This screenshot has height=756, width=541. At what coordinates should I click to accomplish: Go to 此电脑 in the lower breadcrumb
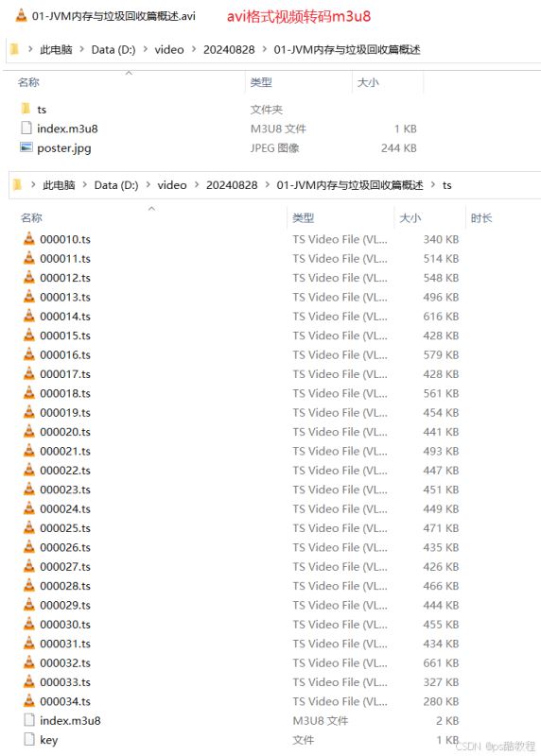(59, 185)
